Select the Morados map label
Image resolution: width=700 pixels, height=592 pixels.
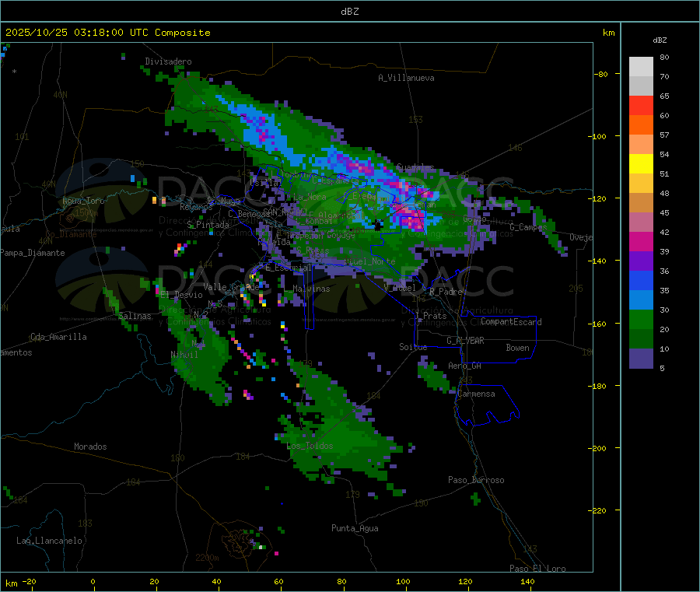coord(90,447)
